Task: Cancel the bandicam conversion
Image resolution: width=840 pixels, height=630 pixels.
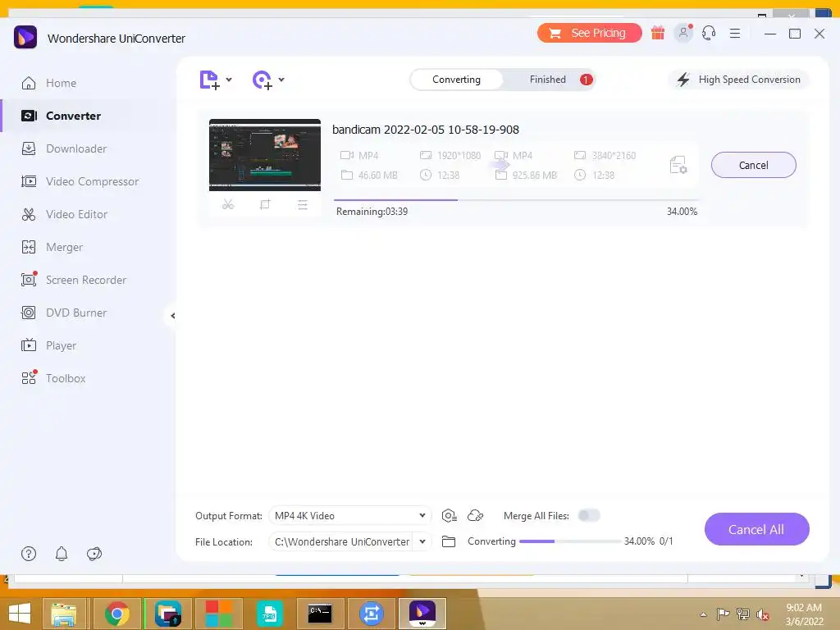Action: click(x=753, y=165)
